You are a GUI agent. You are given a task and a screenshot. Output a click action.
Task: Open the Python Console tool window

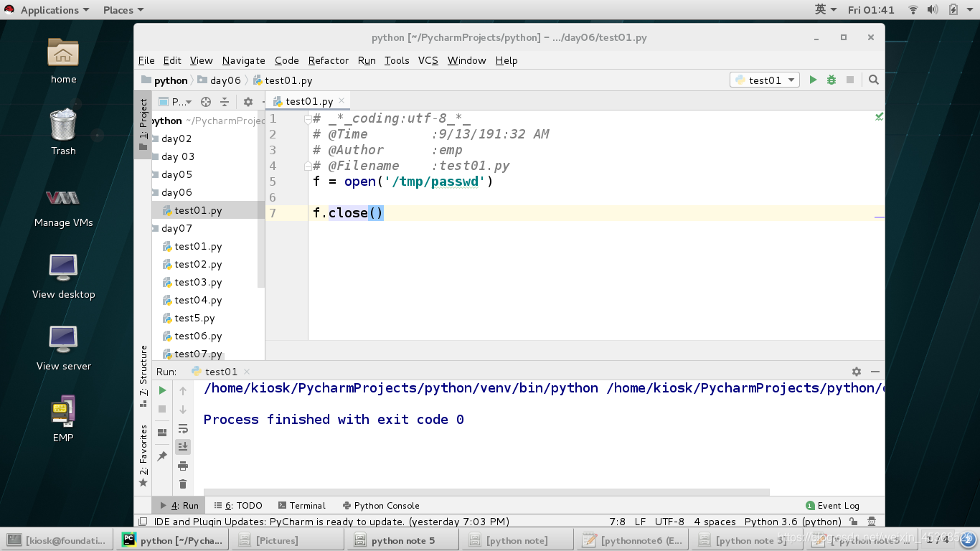[x=381, y=505]
